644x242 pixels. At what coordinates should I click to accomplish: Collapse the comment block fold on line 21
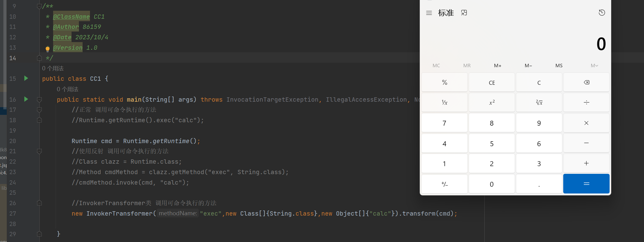pyautogui.click(x=39, y=151)
